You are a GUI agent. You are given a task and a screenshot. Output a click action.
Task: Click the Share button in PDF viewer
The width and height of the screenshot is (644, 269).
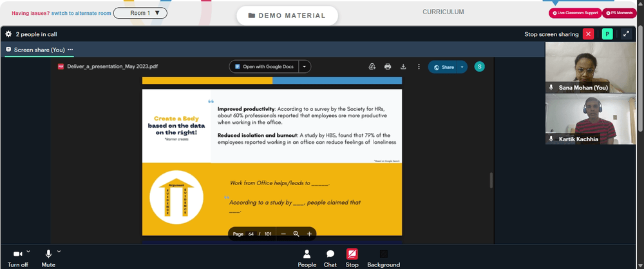[443, 67]
